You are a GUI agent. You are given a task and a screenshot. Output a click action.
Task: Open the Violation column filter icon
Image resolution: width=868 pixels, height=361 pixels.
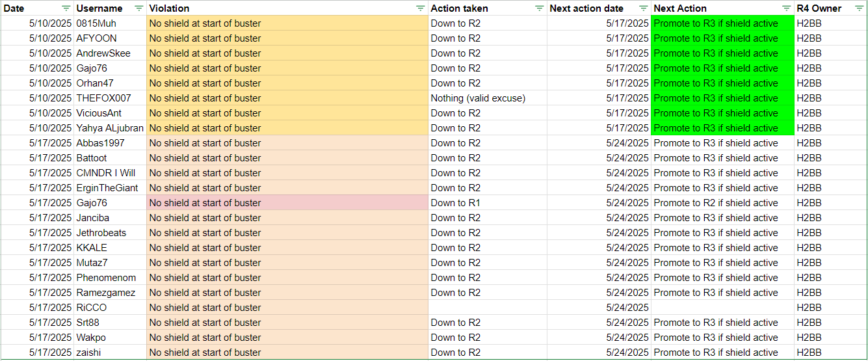click(x=420, y=8)
